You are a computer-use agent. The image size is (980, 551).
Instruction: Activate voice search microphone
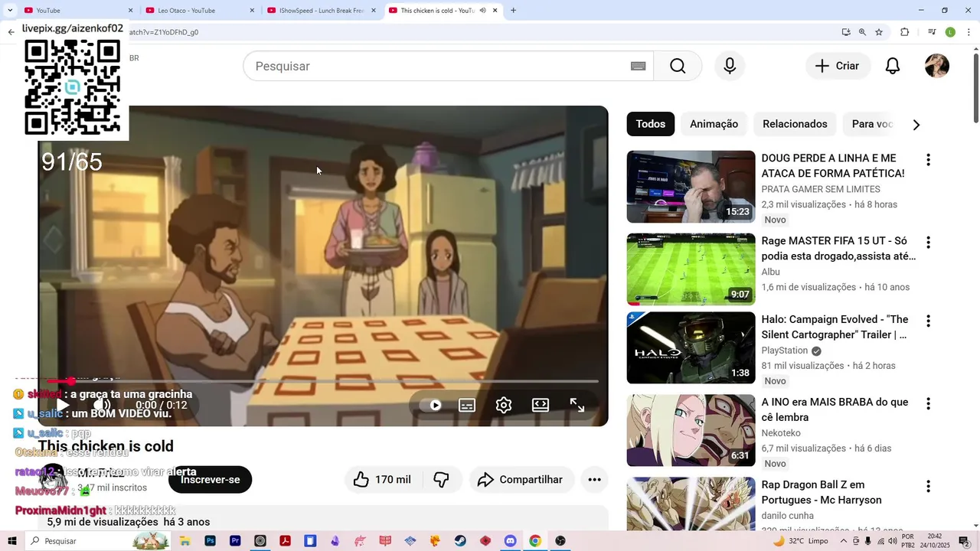coord(730,66)
